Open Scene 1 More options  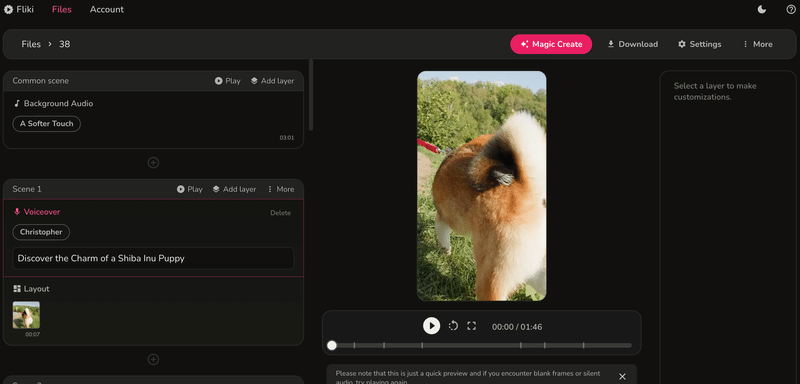point(280,189)
